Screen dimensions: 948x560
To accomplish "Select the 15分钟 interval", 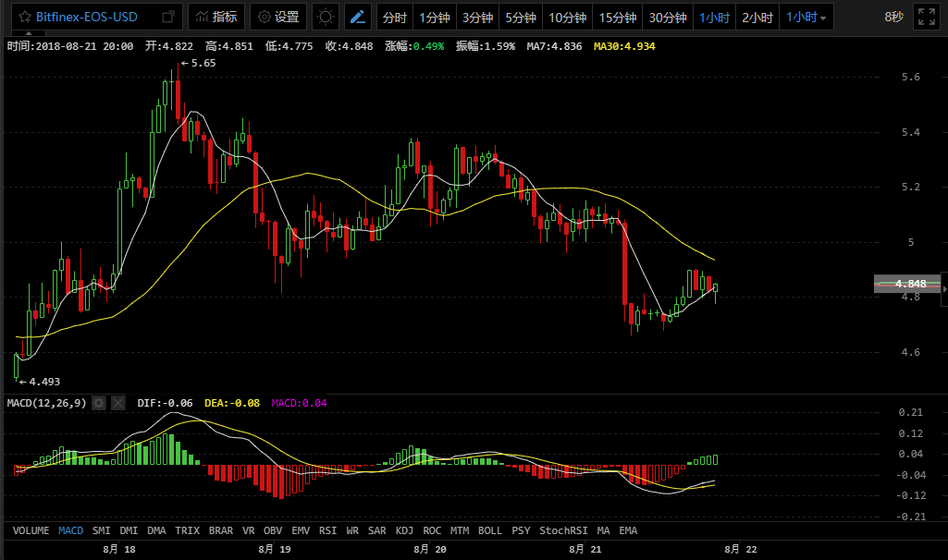I will (x=617, y=18).
